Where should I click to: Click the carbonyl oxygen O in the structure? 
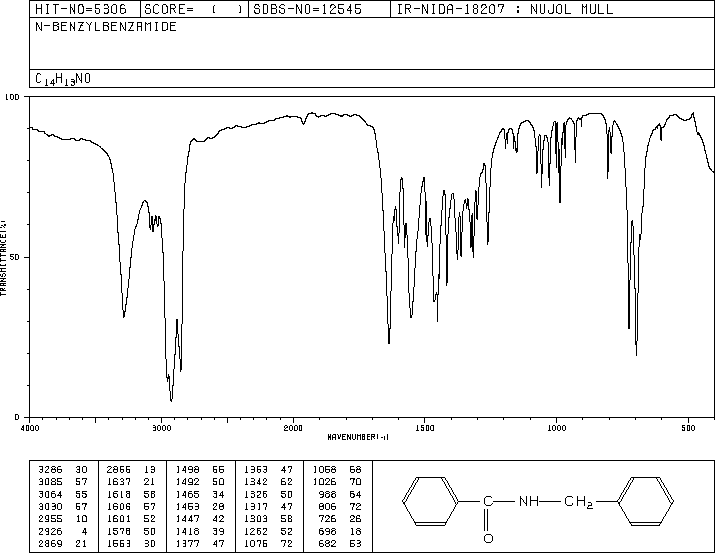click(488, 538)
